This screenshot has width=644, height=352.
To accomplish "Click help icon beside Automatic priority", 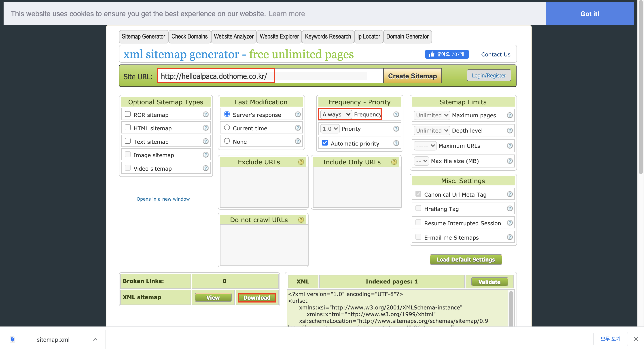I will 396,143.
